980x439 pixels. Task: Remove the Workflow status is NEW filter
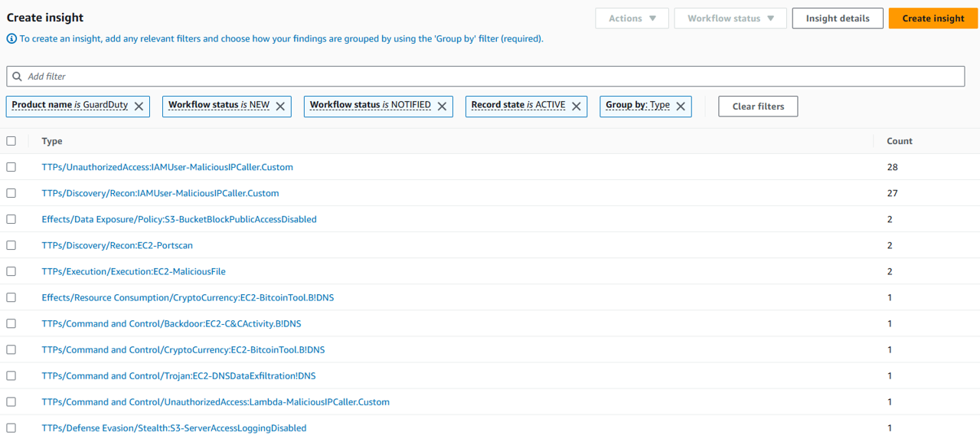[280, 106]
